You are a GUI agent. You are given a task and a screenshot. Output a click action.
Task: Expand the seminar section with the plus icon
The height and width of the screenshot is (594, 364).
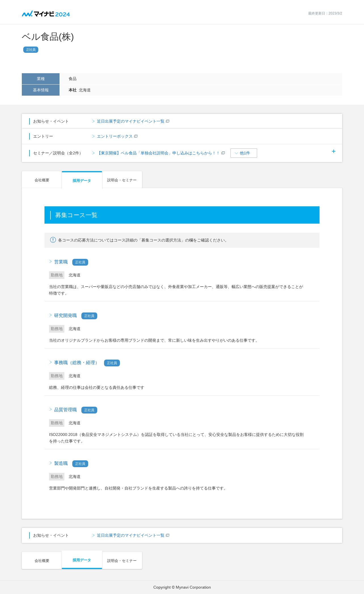(334, 151)
